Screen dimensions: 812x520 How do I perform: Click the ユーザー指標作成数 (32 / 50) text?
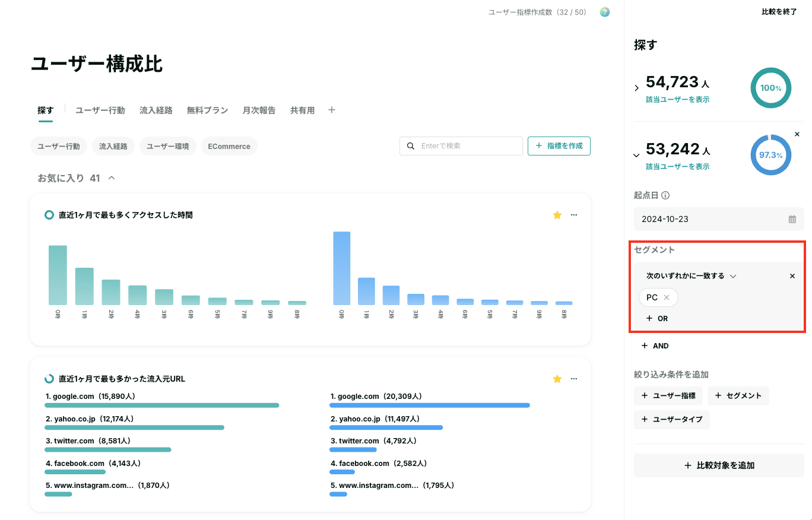[537, 12]
